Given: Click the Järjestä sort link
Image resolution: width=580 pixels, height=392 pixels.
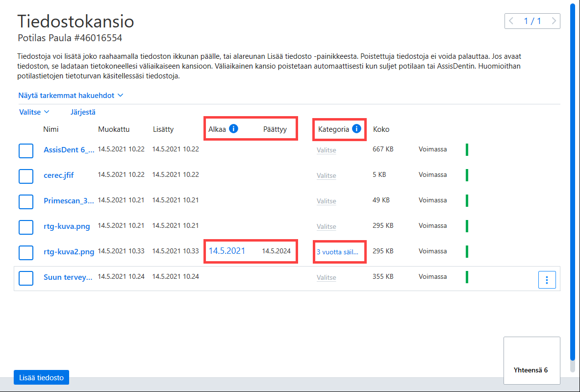Looking at the screenshot, I should [83, 112].
